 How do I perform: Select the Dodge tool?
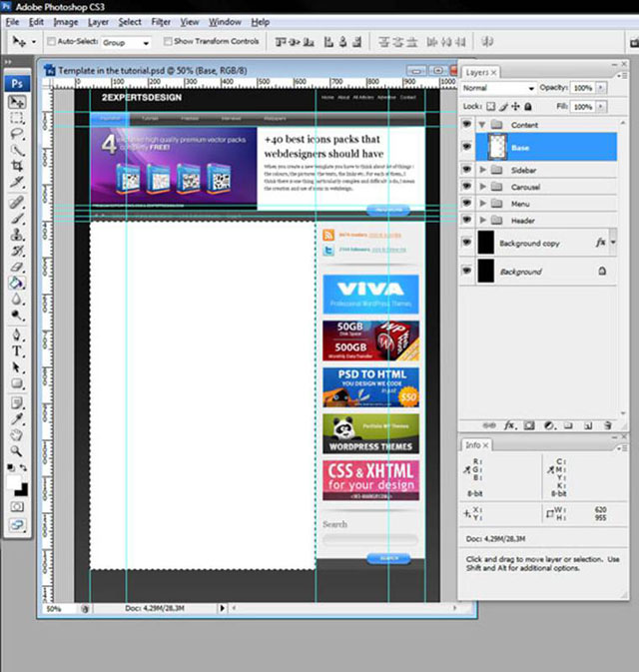click(17, 316)
